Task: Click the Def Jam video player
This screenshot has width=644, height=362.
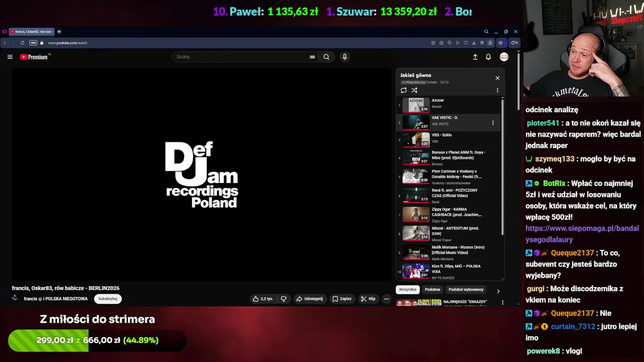Action: click(x=201, y=174)
